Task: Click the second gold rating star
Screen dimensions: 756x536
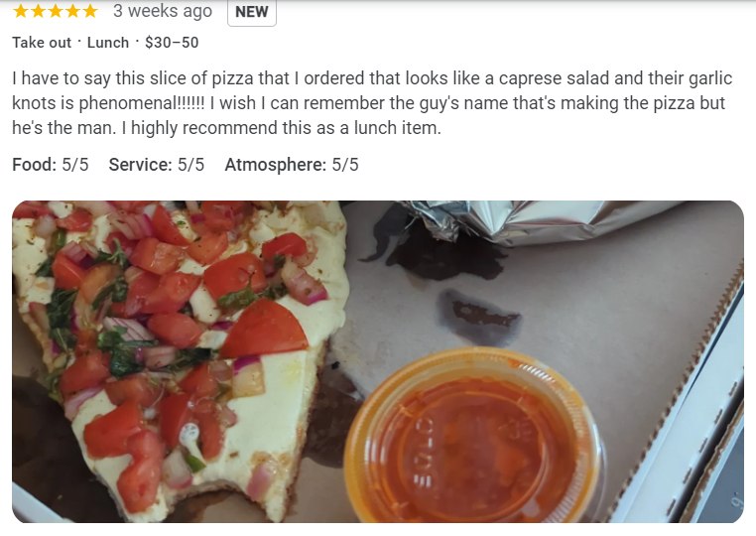Action: (x=38, y=11)
